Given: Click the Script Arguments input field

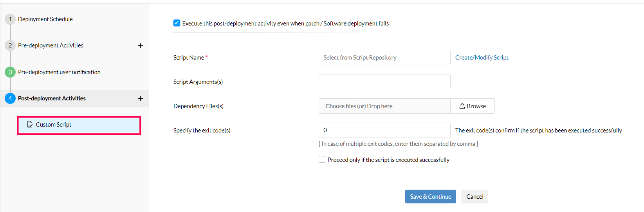Looking at the screenshot, I should pos(384,82).
